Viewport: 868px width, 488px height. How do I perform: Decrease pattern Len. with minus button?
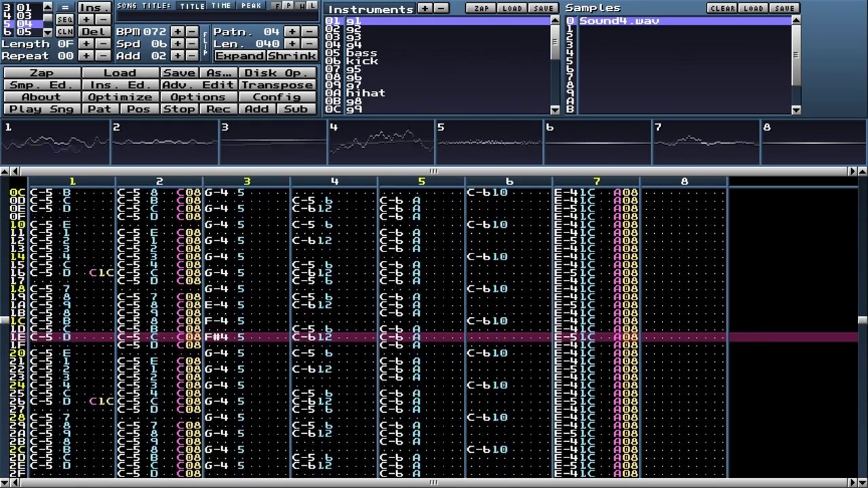(x=309, y=44)
